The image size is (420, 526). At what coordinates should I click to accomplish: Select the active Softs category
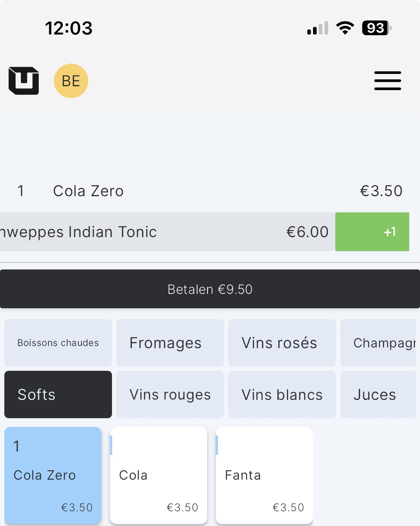(58, 394)
